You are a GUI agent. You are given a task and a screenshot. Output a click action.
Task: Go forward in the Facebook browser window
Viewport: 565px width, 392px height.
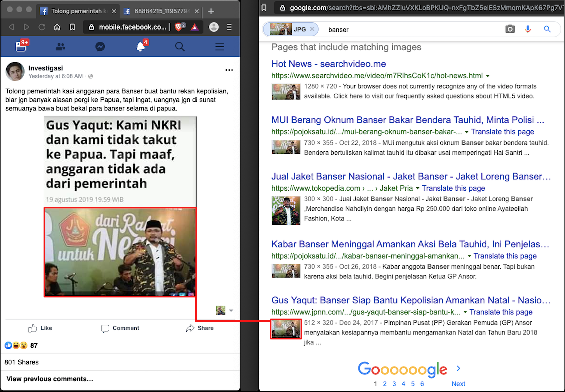(26, 27)
